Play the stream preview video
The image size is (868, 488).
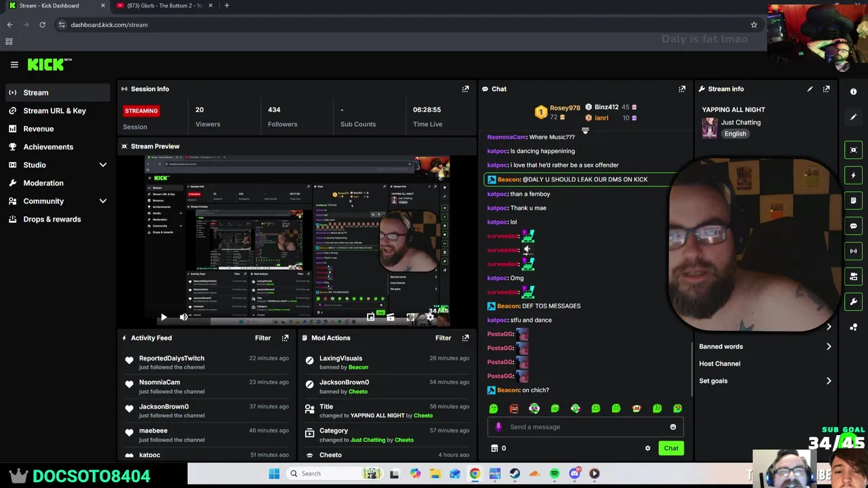pos(163,317)
